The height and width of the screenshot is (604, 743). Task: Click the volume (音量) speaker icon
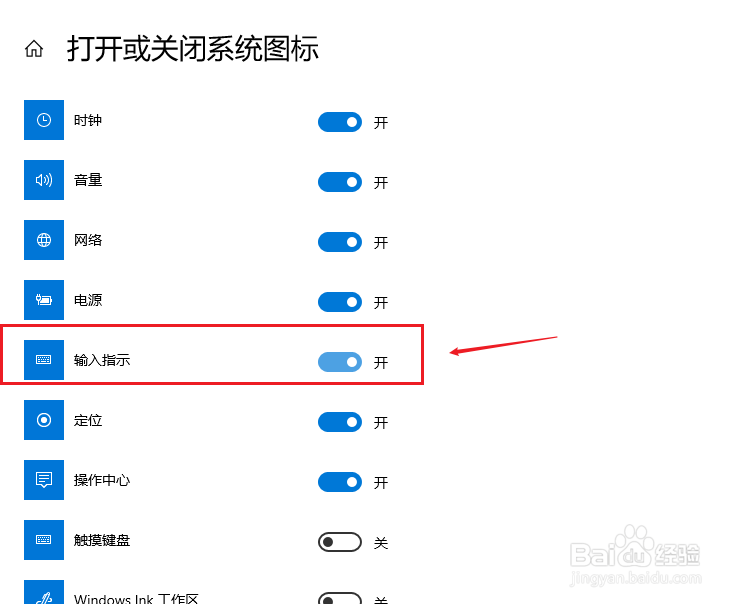coord(44,180)
